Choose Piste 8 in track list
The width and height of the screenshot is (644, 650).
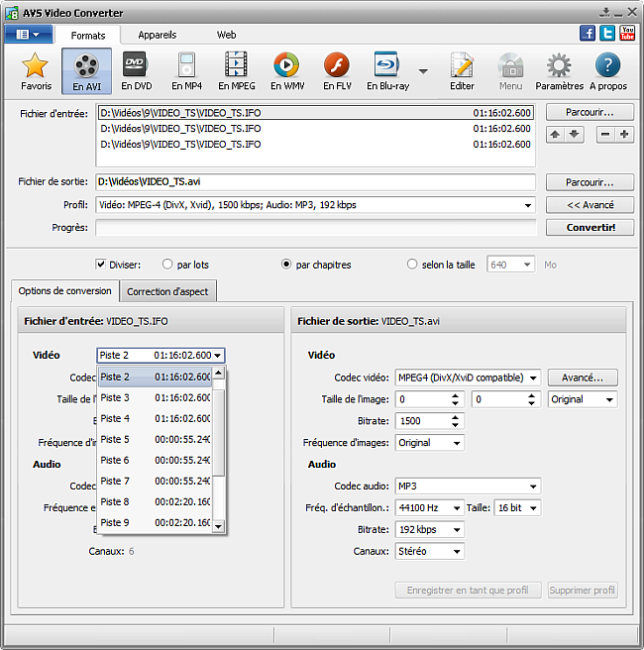[x=155, y=502]
